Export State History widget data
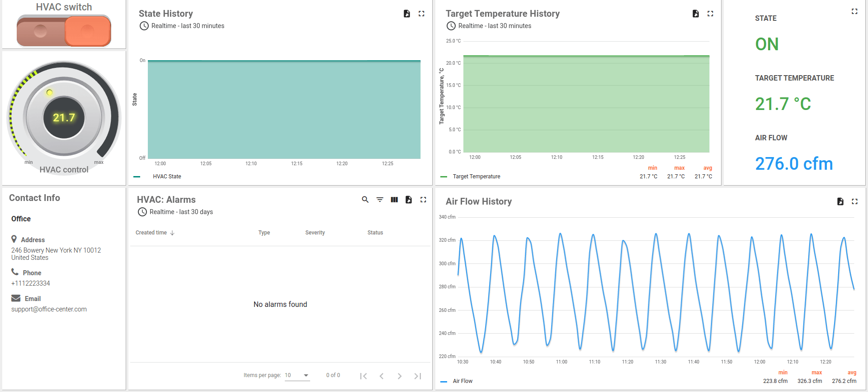The height and width of the screenshot is (392, 868). [407, 14]
